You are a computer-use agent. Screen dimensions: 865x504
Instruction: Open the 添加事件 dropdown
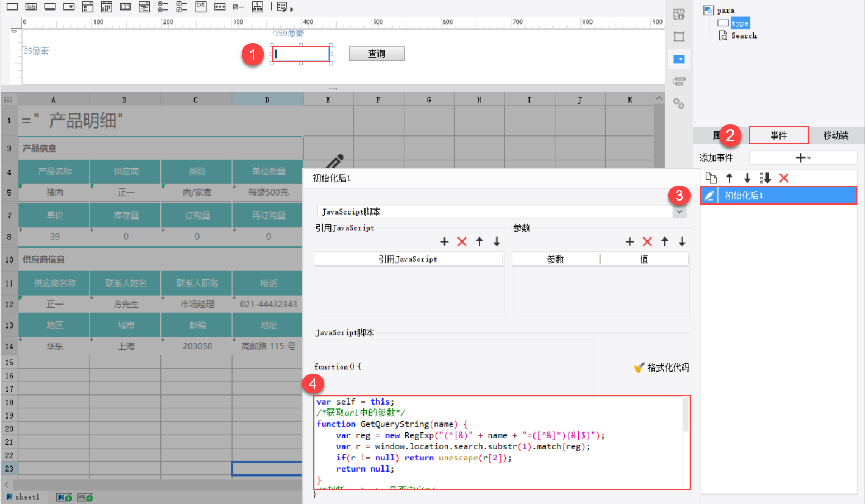point(803,158)
